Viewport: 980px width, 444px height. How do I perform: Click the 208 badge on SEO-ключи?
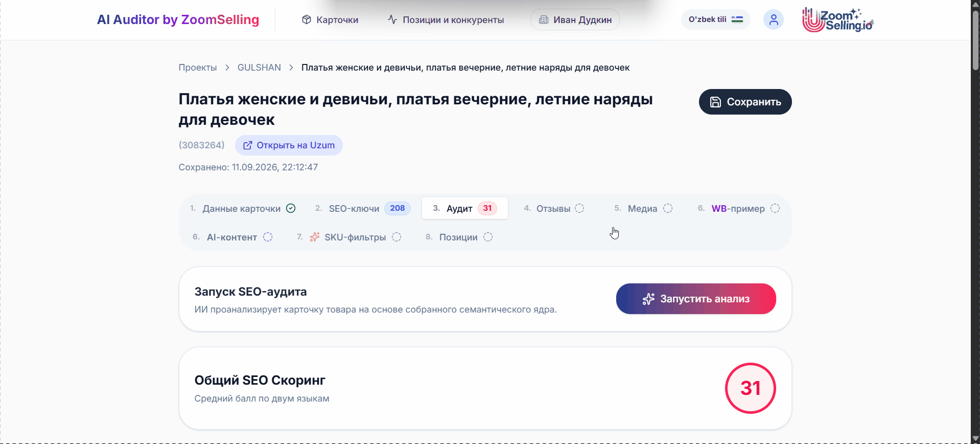click(x=398, y=208)
